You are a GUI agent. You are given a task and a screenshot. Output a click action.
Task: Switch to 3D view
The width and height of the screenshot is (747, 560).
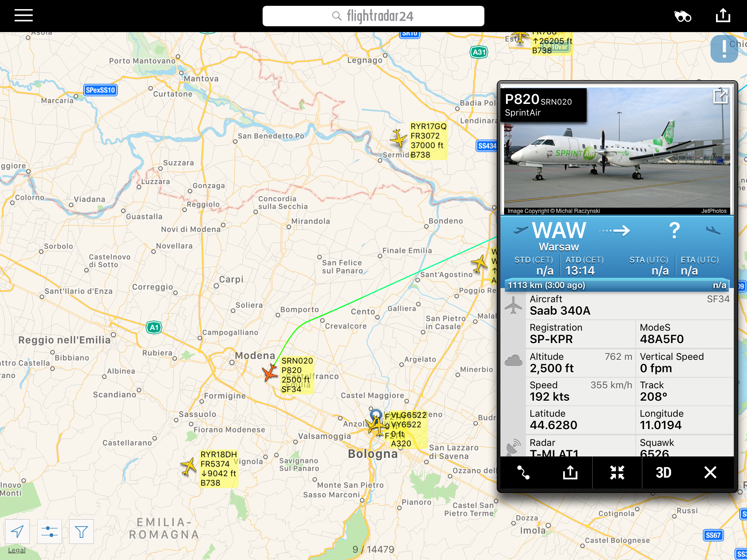[x=663, y=472]
